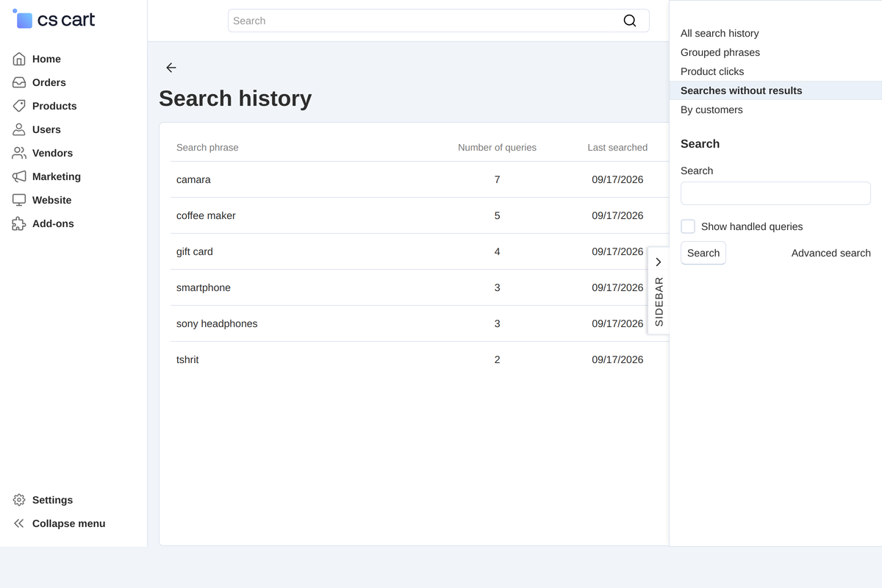Select Product clicks view

(x=712, y=71)
